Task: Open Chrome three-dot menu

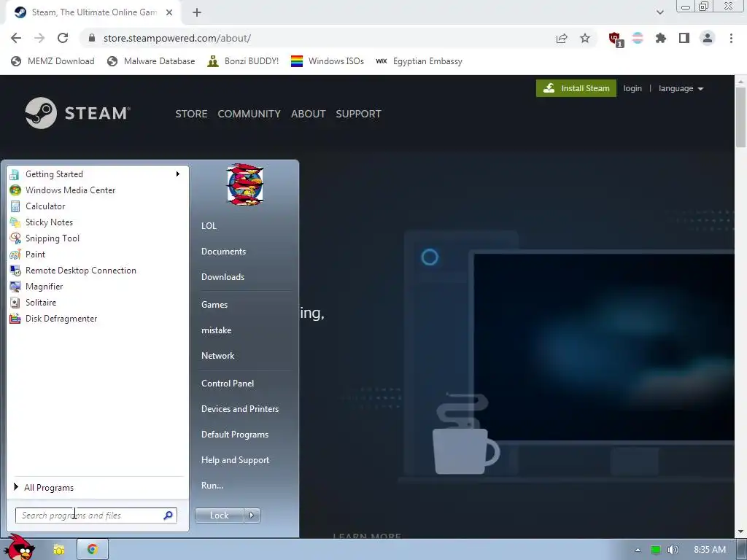Action: (x=731, y=38)
